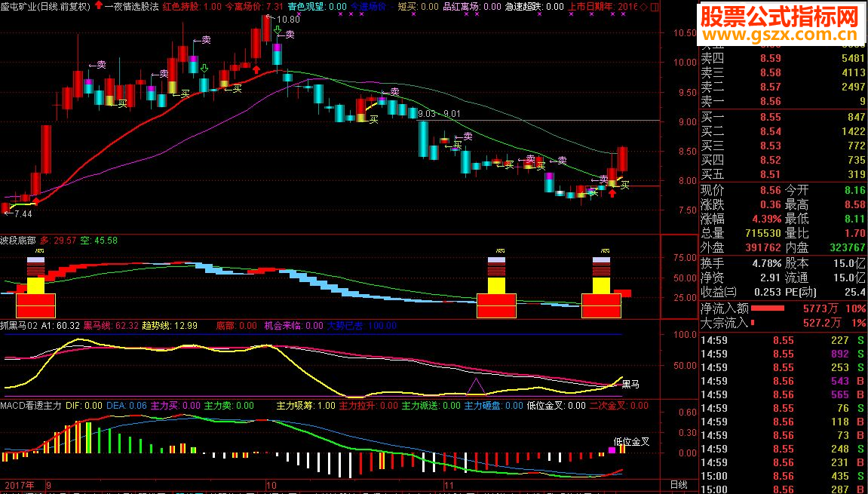This screenshot has height=494, width=868.
Task: Select the 卖三 8.58 order row
Action: pos(783,72)
